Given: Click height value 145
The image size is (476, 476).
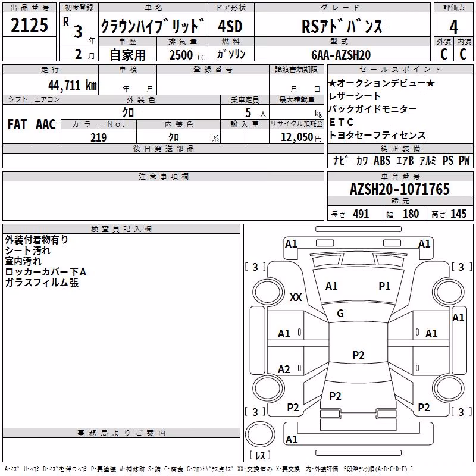Looking at the screenshot, I should point(458,214).
